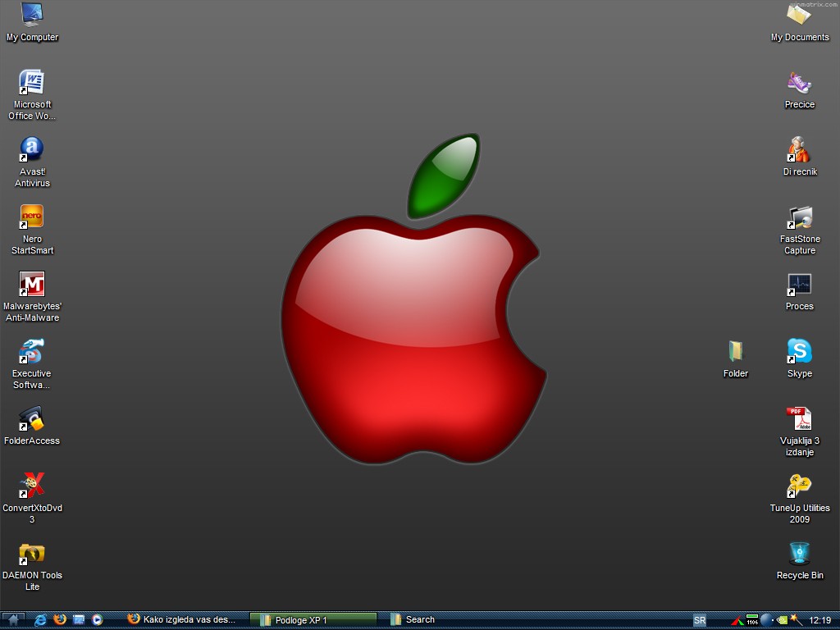Click the blue globe tray icon
Viewport: 840px width, 630px height.
coord(766,620)
